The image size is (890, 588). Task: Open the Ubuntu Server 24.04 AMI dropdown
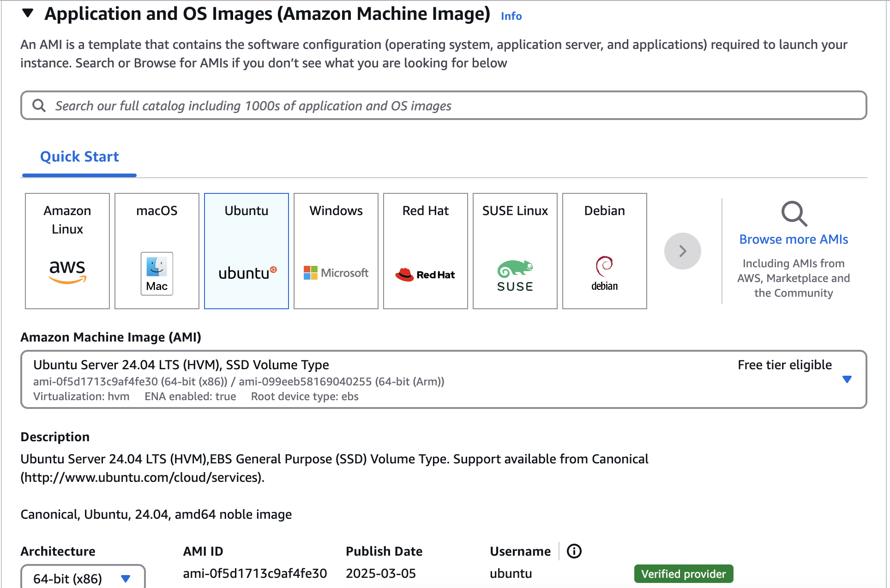[x=444, y=379]
